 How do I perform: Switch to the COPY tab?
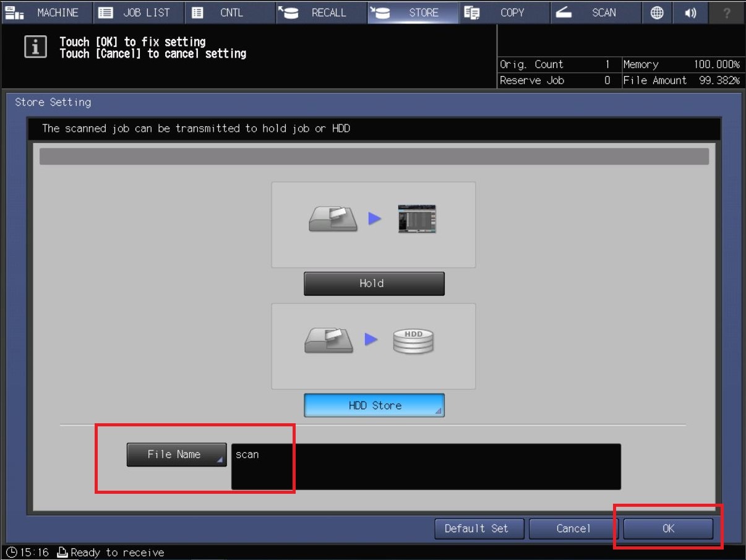click(504, 12)
